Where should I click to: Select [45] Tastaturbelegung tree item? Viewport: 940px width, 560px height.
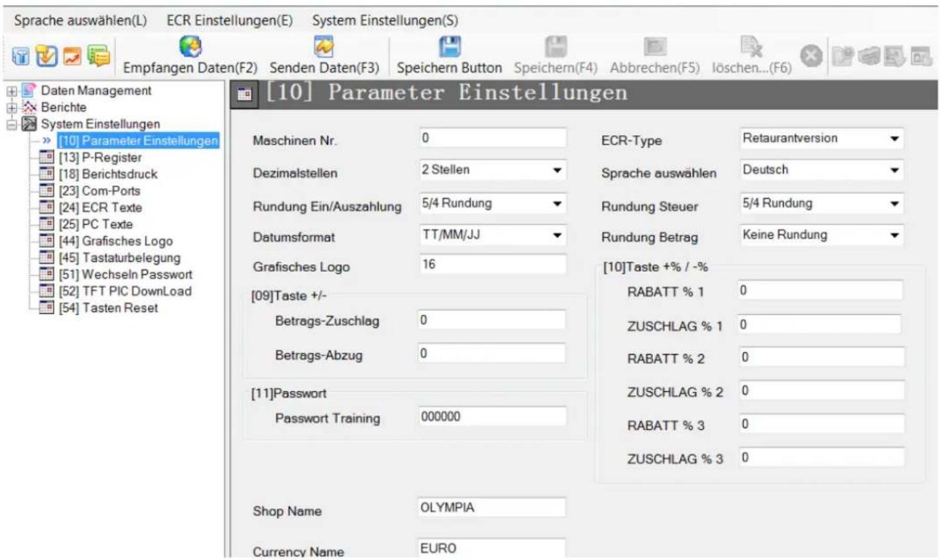coord(119,258)
